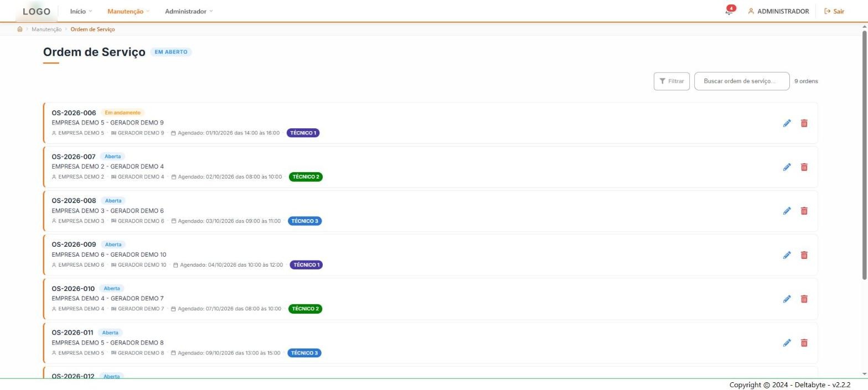The width and height of the screenshot is (868, 390).
Task: Click TÉCNICO 3 tag on OS-2026-008
Action: (304, 221)
